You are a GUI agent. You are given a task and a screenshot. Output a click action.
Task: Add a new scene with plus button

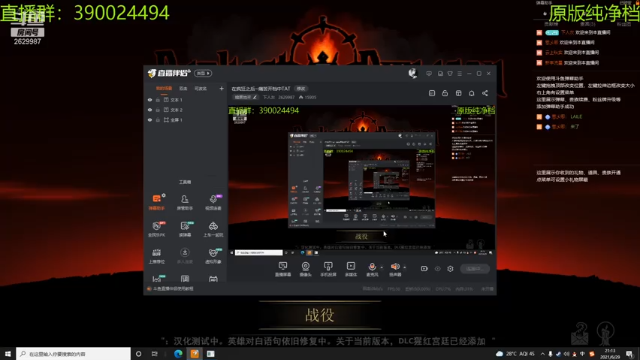pyautogui.click(x=221, y=89)
